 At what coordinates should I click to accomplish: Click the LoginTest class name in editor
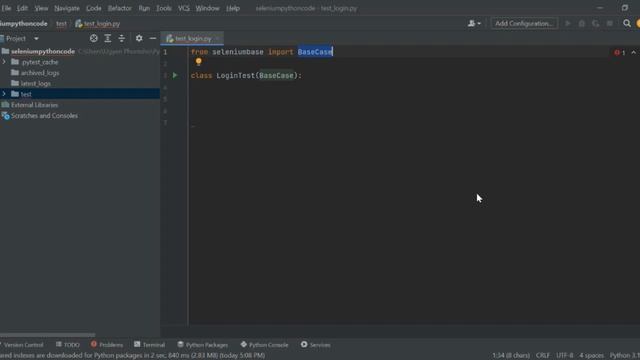tap(236, 76)
